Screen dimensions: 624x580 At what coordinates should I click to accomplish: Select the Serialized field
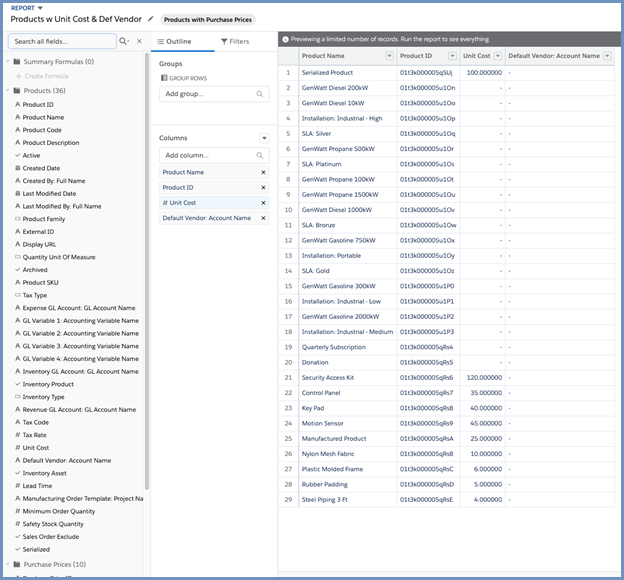36,549
